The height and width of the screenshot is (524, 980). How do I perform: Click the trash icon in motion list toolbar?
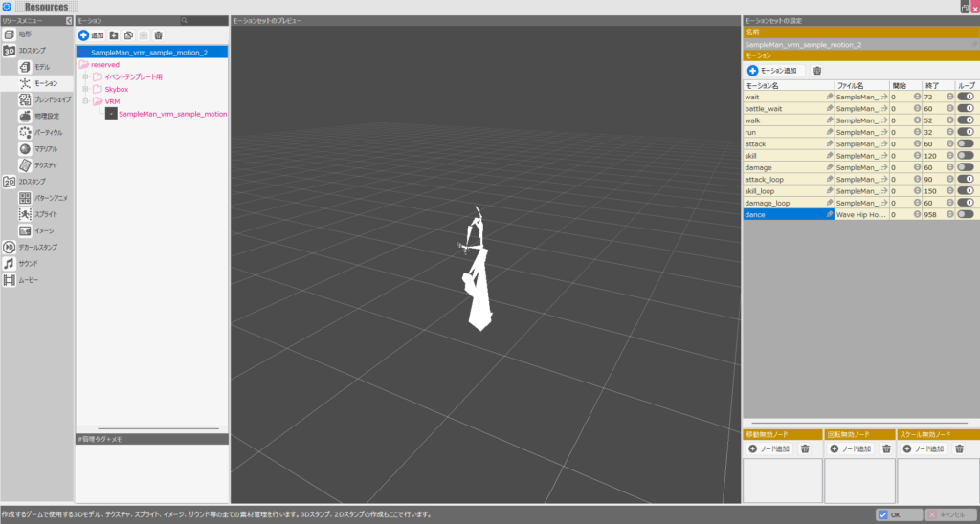158,35
